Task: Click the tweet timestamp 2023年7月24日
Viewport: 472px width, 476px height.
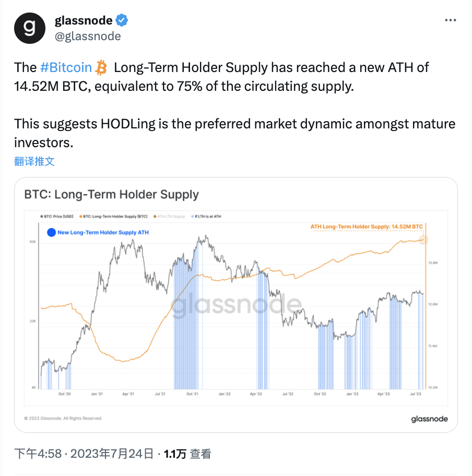Action: tap(110, 454)
